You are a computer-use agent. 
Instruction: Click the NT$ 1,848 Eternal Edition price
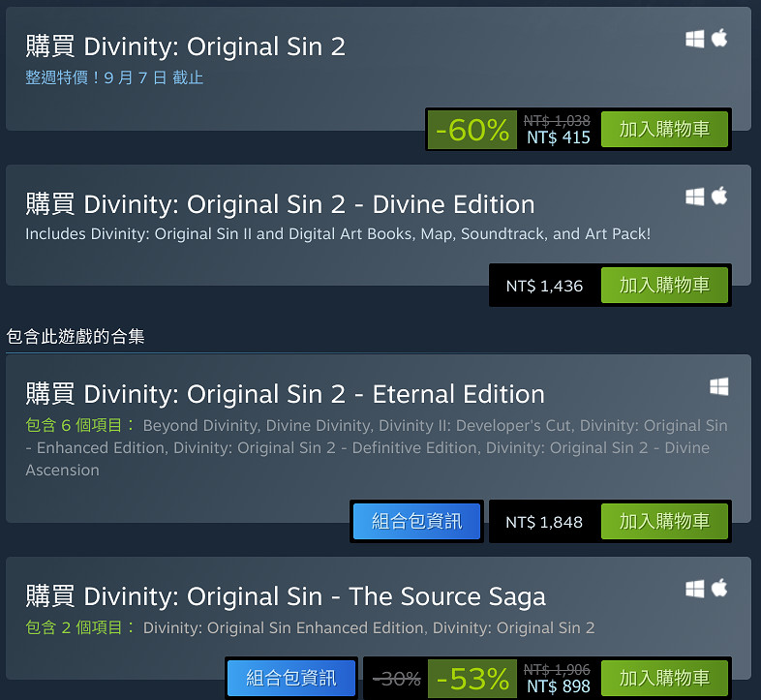[x=544, y=522]
